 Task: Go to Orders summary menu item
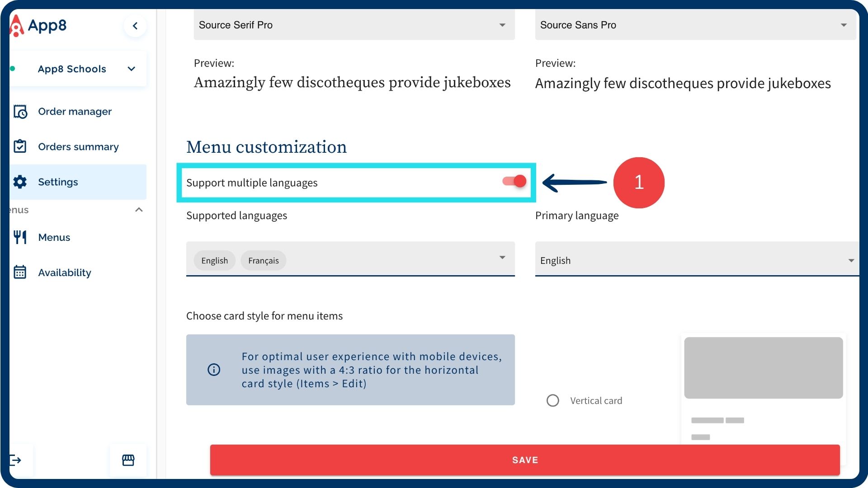tap(78, 147)
